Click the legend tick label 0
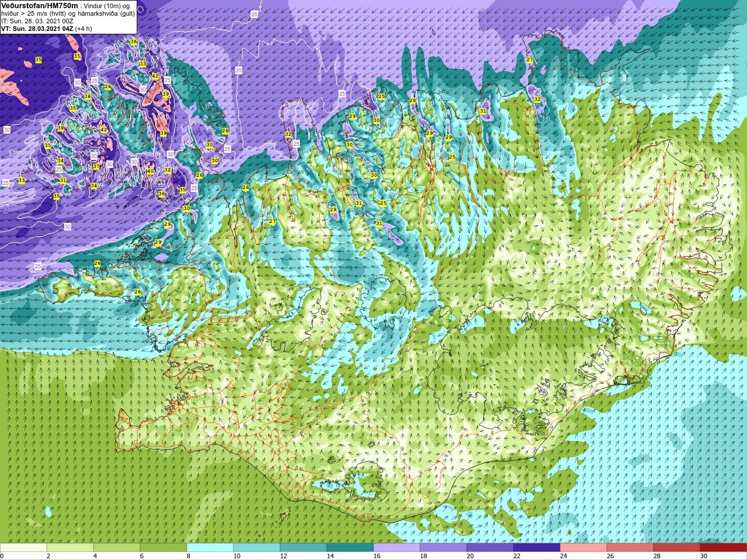This screenshot has width=747, height=560. tap(2, 556)
